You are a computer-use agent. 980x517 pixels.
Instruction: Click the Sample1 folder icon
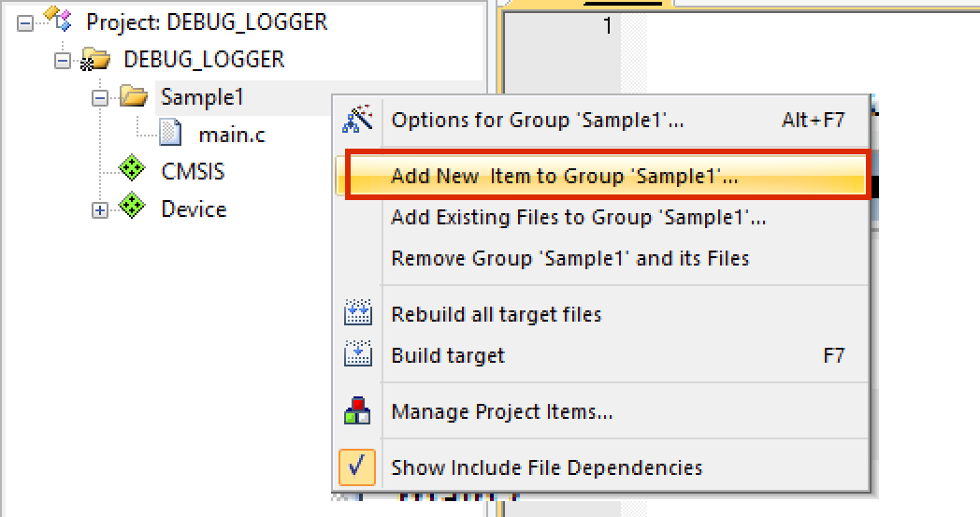pos(133,96)
